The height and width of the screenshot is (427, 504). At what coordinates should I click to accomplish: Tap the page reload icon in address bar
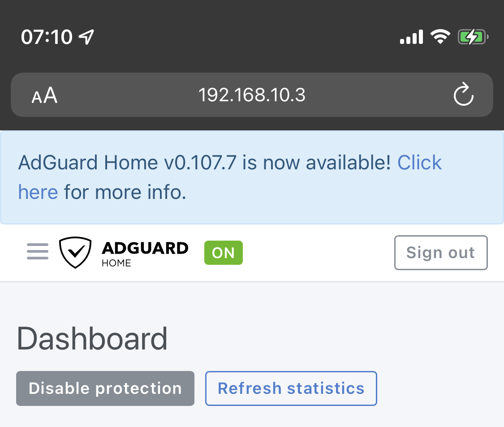coord(464,95)
